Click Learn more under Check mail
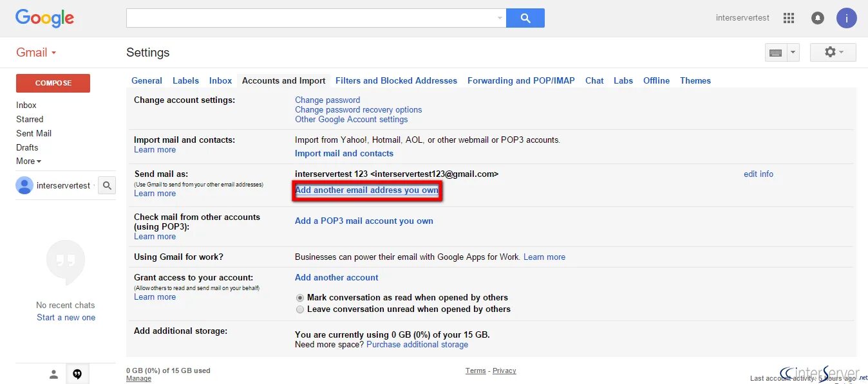 tap(155, 236)
